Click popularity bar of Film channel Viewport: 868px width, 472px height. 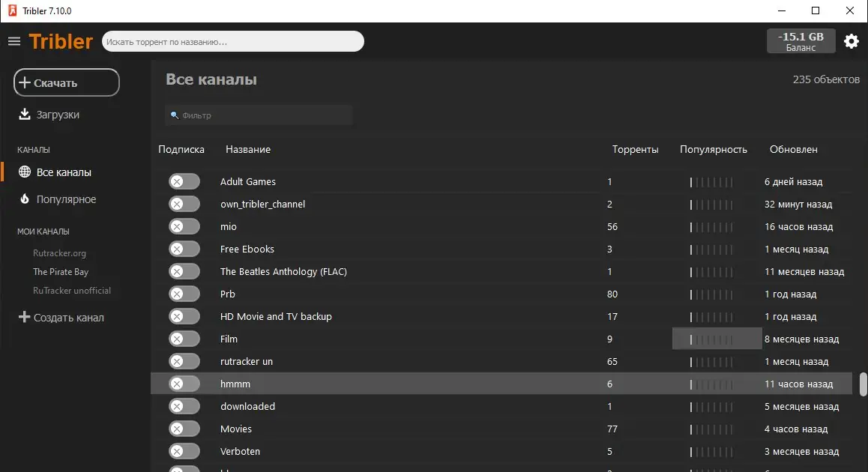click(711, 339)
